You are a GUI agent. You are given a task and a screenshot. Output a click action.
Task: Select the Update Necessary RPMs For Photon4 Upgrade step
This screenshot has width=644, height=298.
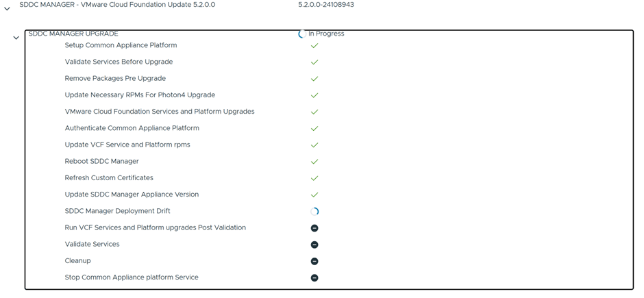point(140,95)
